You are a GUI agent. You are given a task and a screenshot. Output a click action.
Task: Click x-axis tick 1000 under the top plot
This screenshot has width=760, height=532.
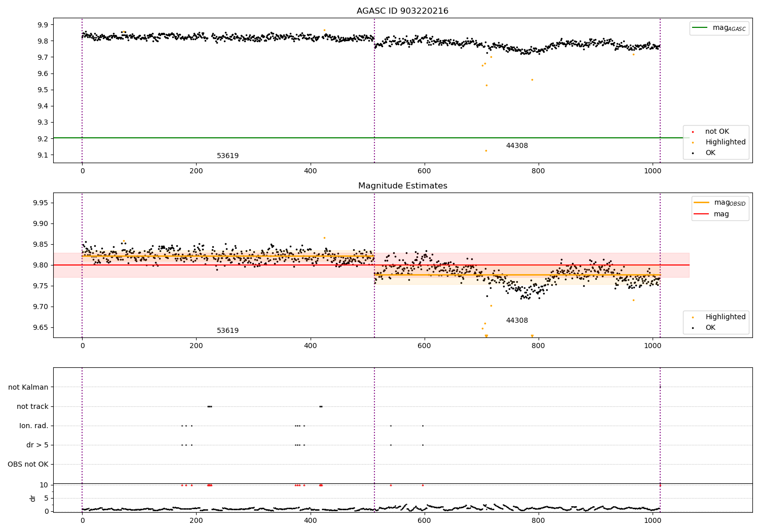[653, 171]
